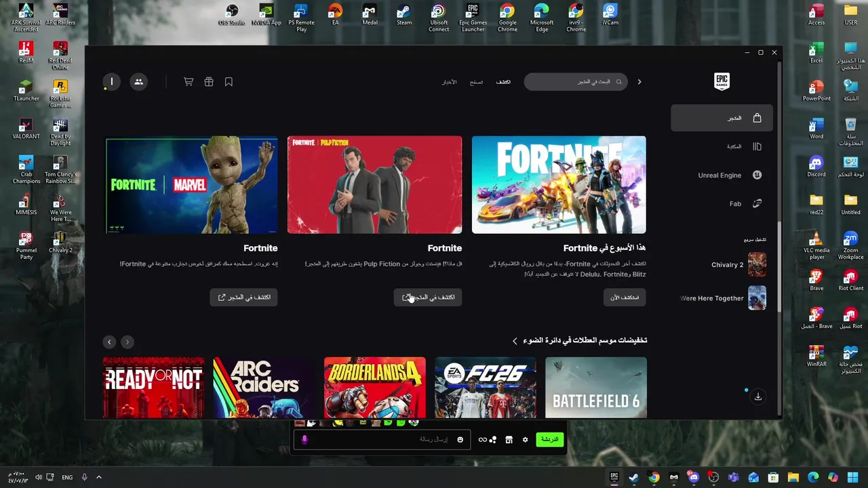Screen dimensions: 868x488
Task: Focus the send message input field
Action: [x=382, y=440]
